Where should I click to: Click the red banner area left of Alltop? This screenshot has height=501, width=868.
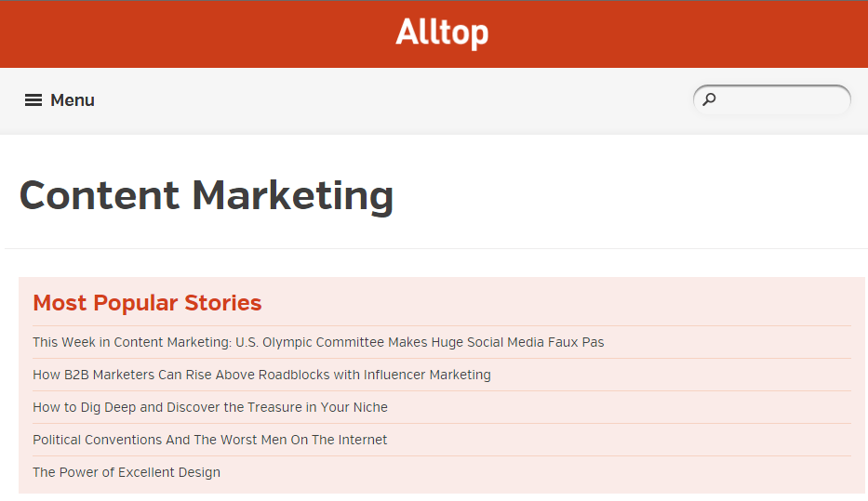pyautogui.click(x=194, y=33)
